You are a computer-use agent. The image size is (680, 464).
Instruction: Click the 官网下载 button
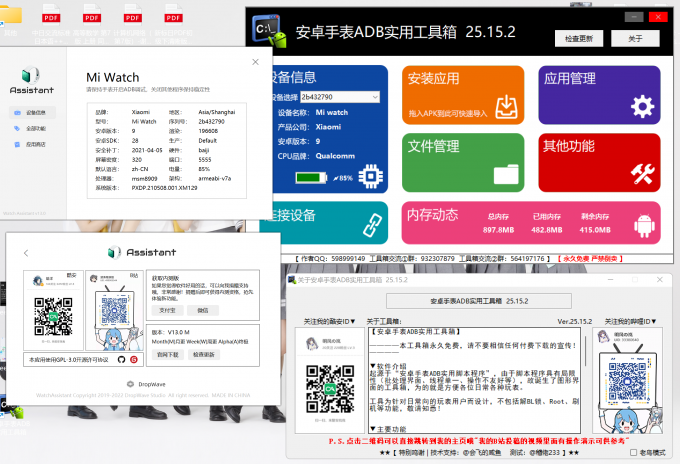[168, 355]
